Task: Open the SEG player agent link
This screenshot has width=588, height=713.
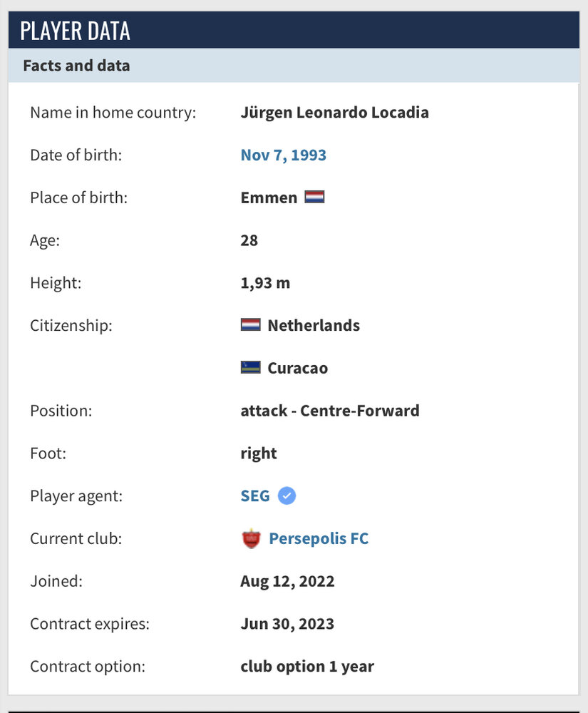Action: tap(255, 496)
